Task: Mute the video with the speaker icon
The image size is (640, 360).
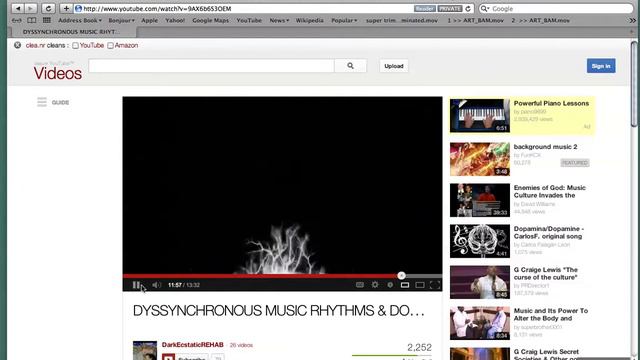Action: pyautogui.click(x=156, y=285)
